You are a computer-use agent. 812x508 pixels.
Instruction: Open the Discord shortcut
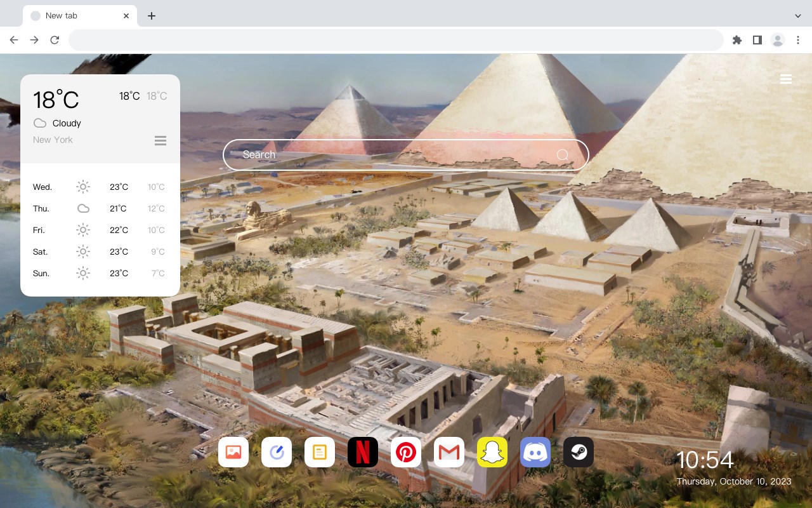click(x=535, y=452)
